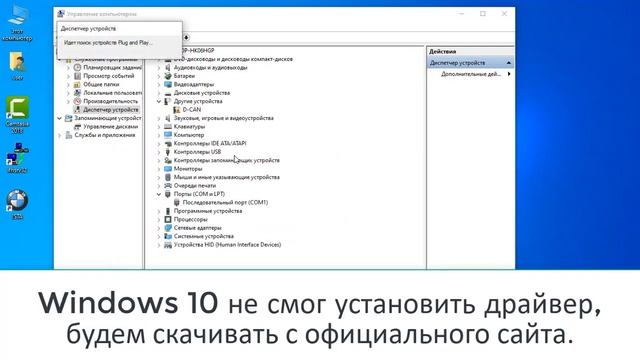The height and width of the screenshot is (360, 640).
Task: Select the Контроллеры USB row
Action: pos(197,152)
